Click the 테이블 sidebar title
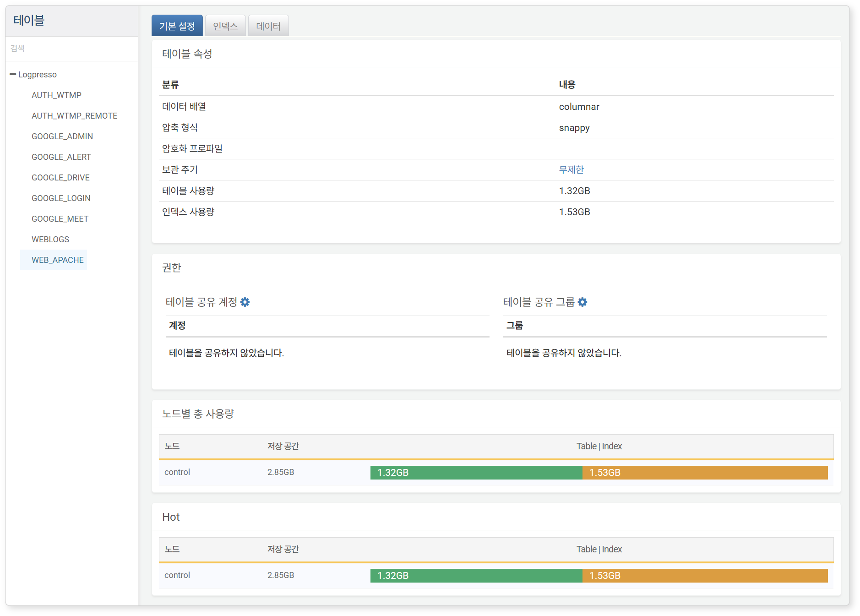860x616 pixels. [29, 20]
